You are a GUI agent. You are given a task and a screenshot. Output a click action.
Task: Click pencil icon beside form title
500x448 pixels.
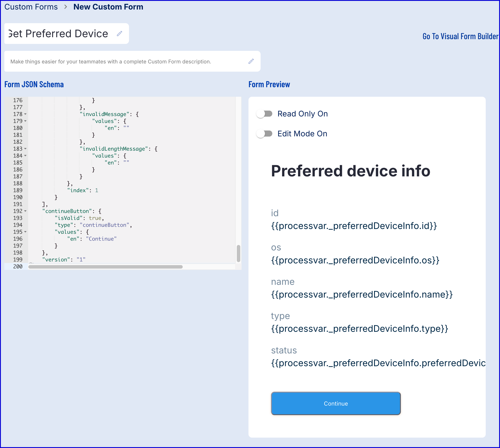coord(119,34)
